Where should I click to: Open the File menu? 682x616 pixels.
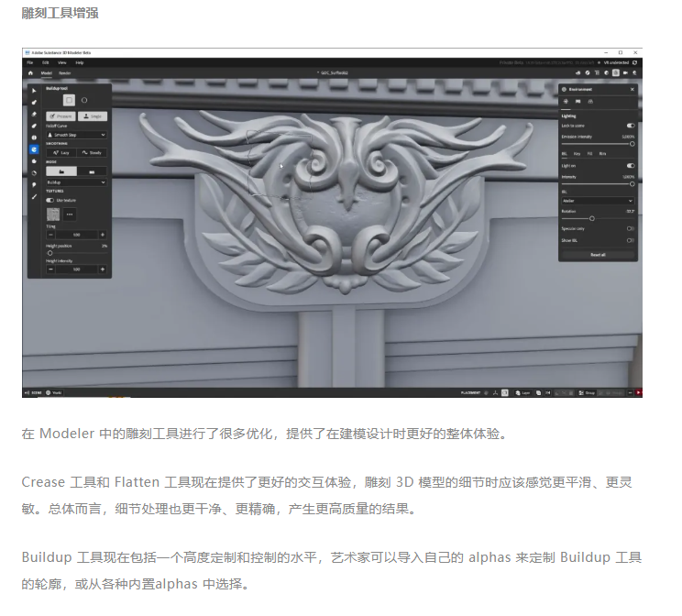[x=30, y=62]
